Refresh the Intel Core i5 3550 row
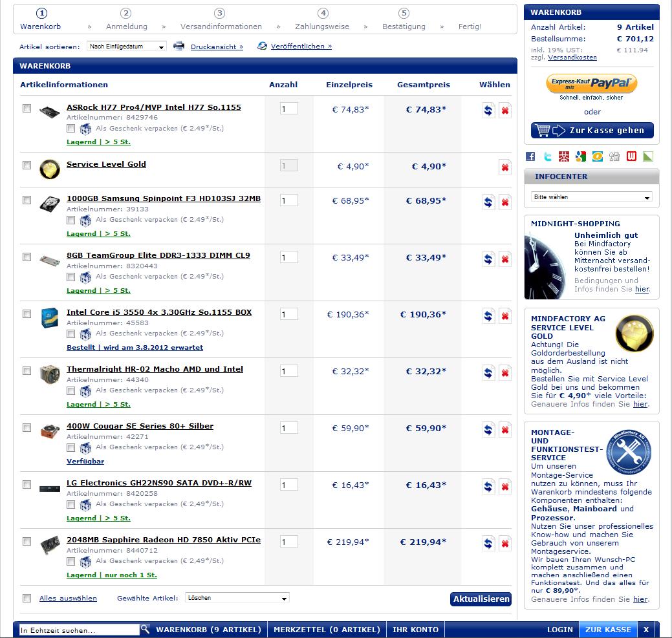672x638 pixels. (488, 315)
